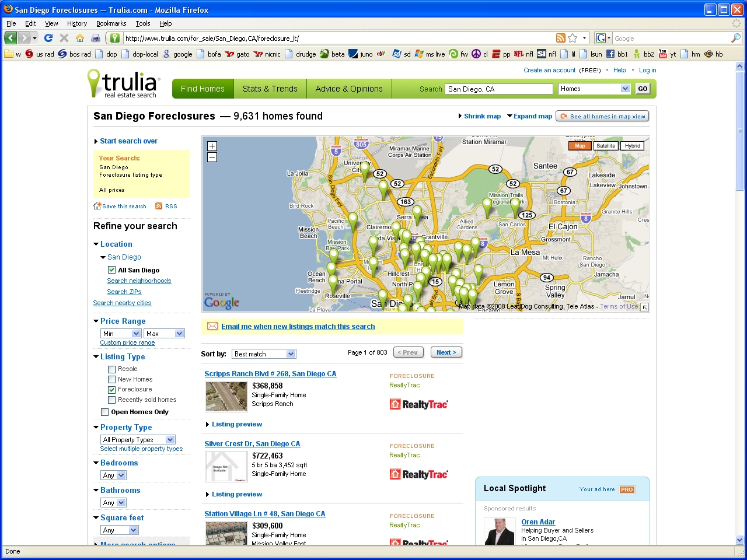
Task: Uncheck the Foreclosure checkbox
Action: tap(111, 390)
